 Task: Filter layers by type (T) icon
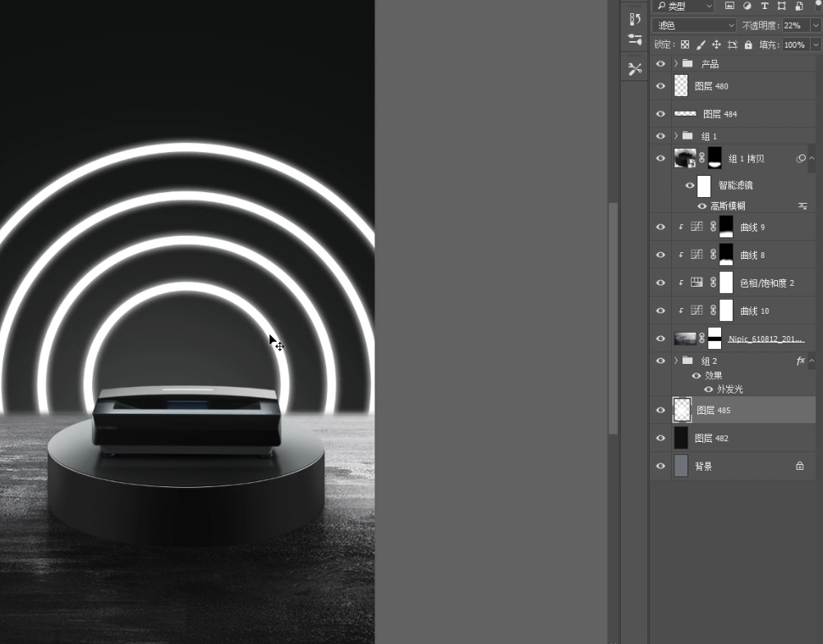tap(764, 6)
